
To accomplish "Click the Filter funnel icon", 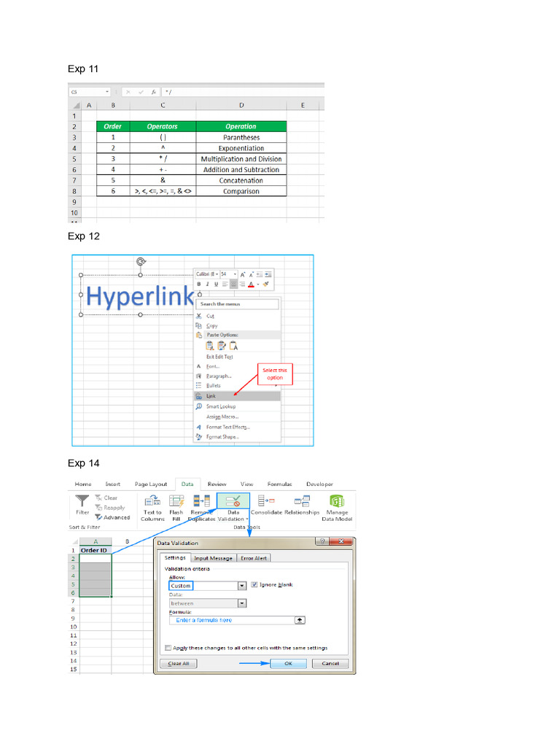I will click(x=82, y=500).
